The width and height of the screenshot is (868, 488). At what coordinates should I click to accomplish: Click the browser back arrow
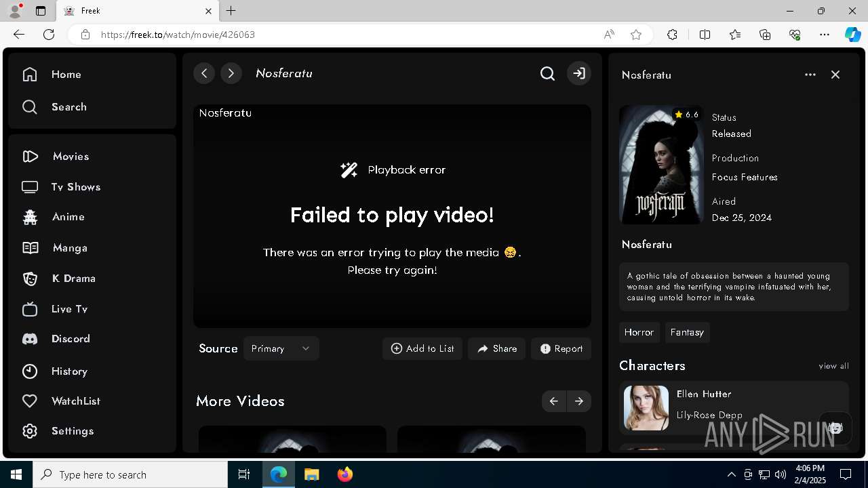click(x=19, y=35)
